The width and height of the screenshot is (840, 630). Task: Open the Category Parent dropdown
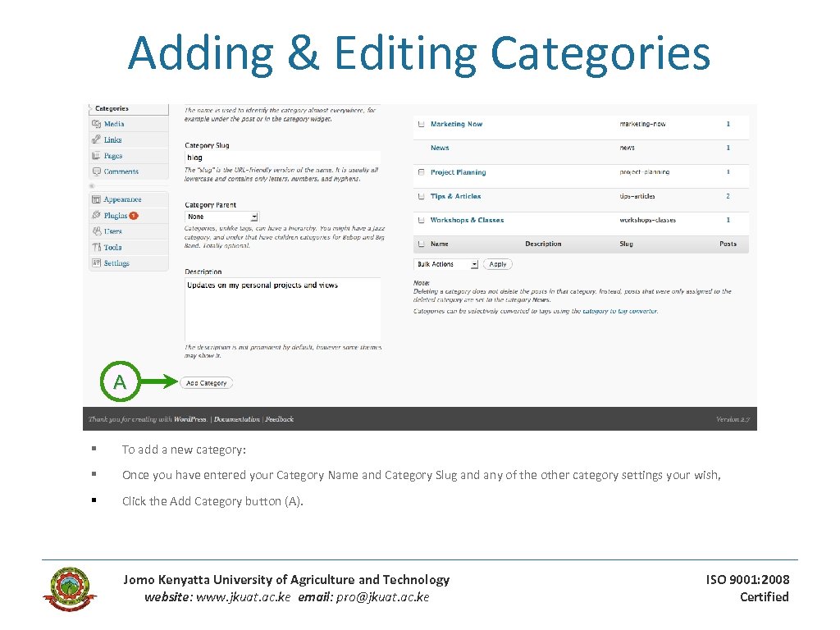coord(221,216)
